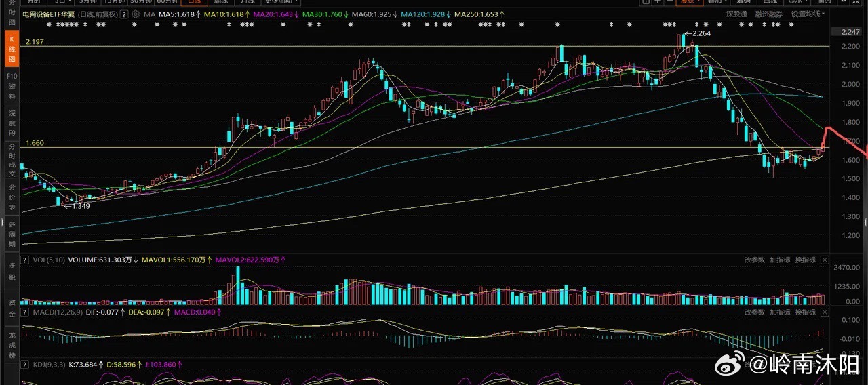Open 资金 in the left sidebar

(x=12, y=309)
